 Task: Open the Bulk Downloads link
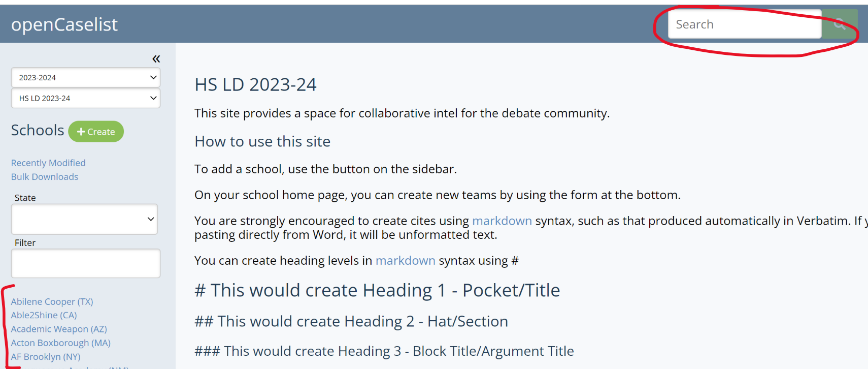point(45,177)
